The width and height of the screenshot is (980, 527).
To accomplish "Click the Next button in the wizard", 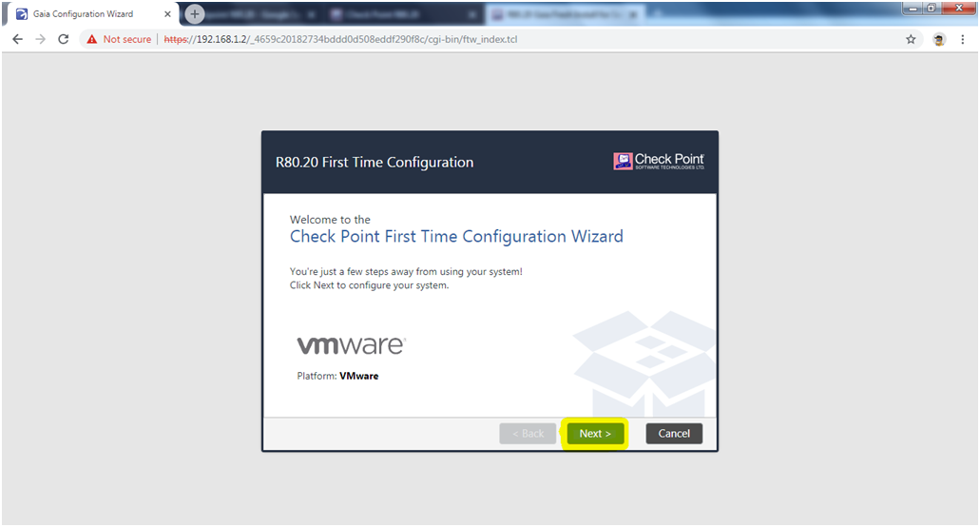I will point(595,433).
